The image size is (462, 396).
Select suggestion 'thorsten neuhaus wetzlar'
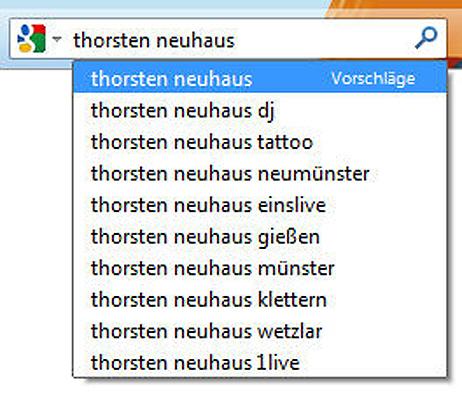[x=260, y=331]
